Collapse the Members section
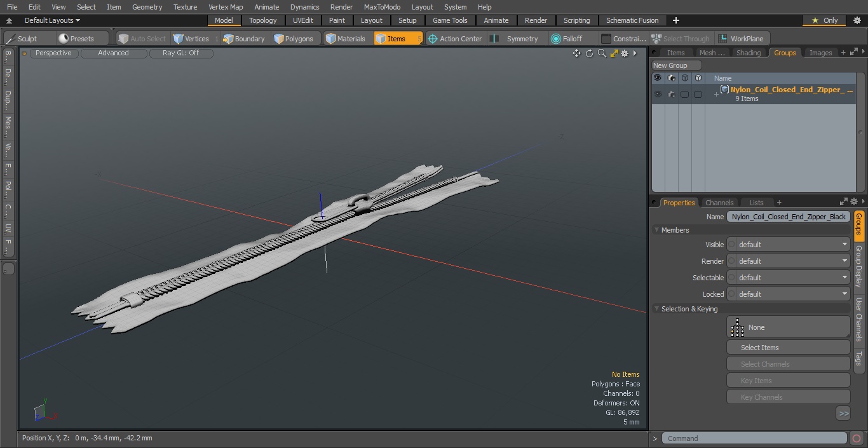The image size is (868, 448). (656, 230)
